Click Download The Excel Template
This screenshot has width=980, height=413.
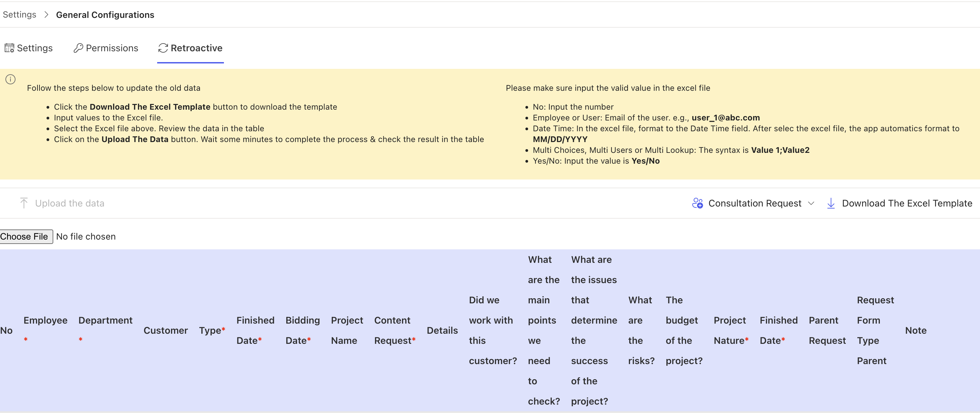[906, 203]
